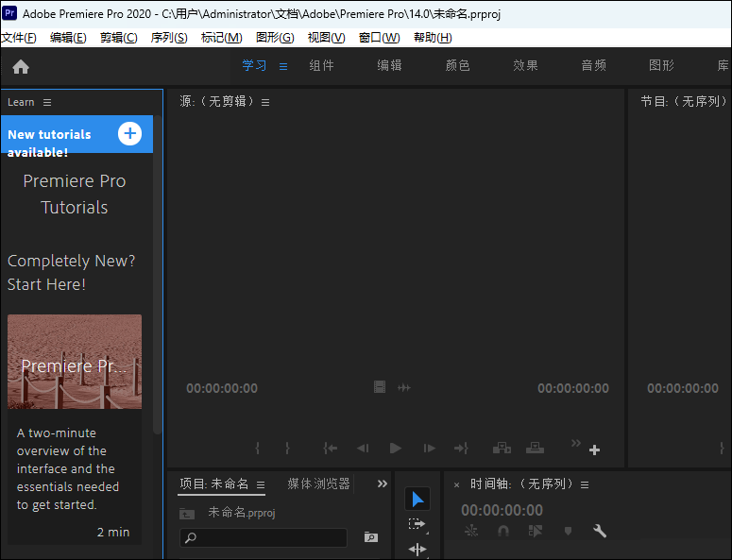
Task: Click the Learn panel vertical scrollbar
Action: pos(158,276)
